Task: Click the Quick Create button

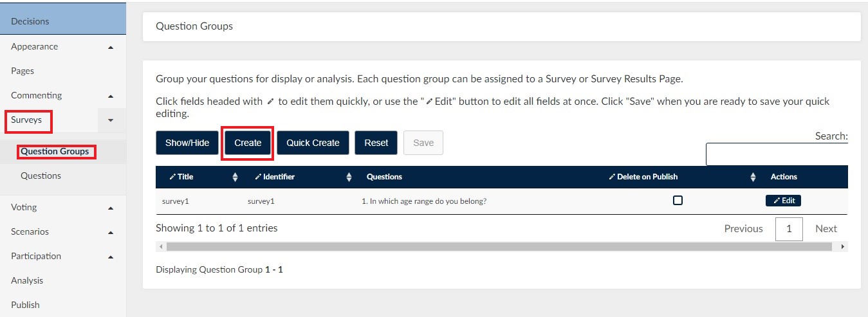Action: [313, 143]
